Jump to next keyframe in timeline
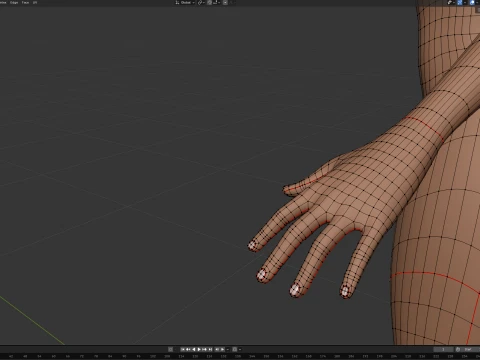Screen dimensions: 480x360 204,349
